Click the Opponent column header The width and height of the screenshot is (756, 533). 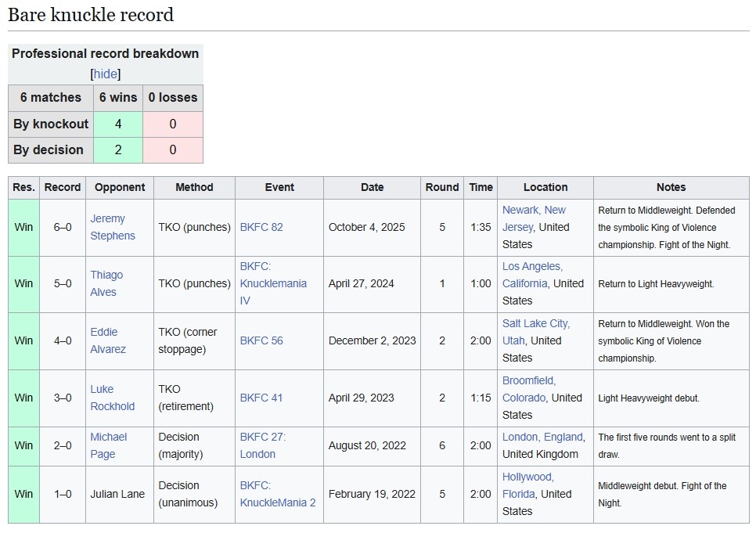pos(120,188)
